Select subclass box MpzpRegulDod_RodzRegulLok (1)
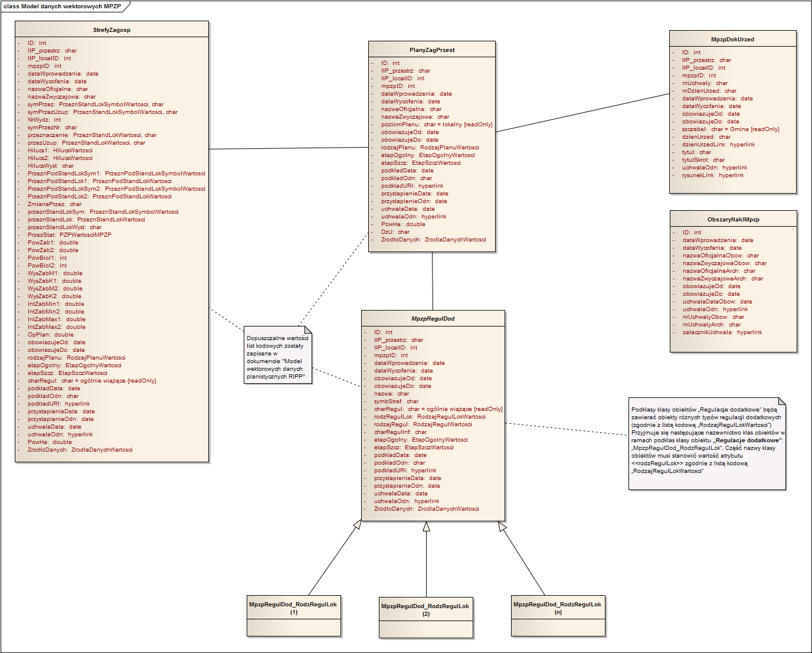 tap(294, 616)
